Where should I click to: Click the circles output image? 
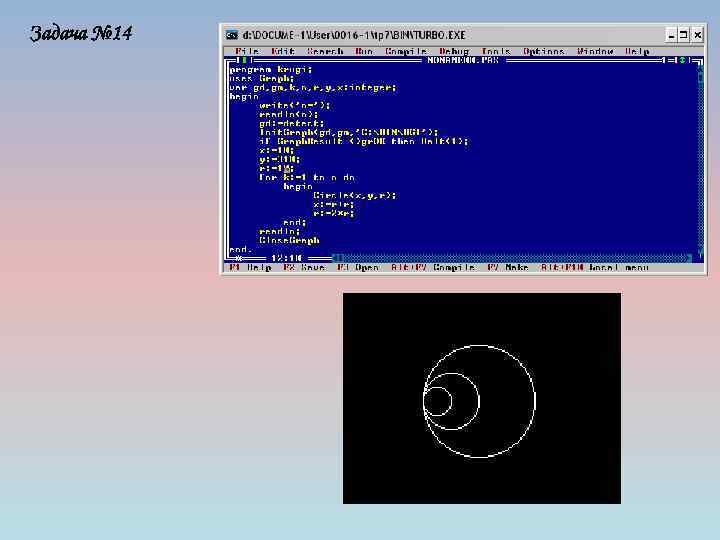[482, 399]
